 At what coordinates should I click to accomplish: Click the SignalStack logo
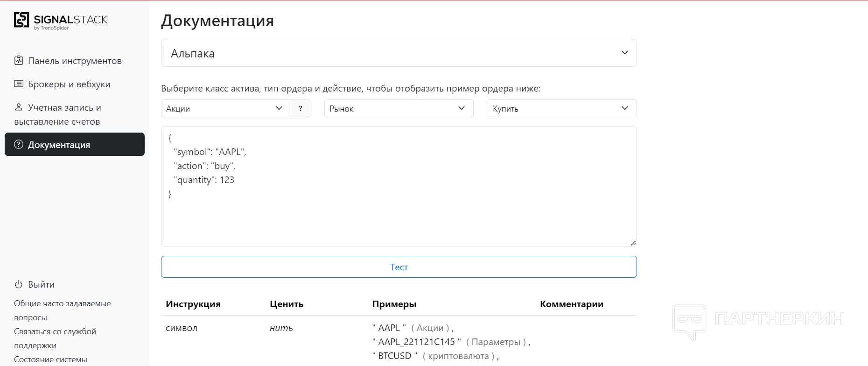(61, 21)
